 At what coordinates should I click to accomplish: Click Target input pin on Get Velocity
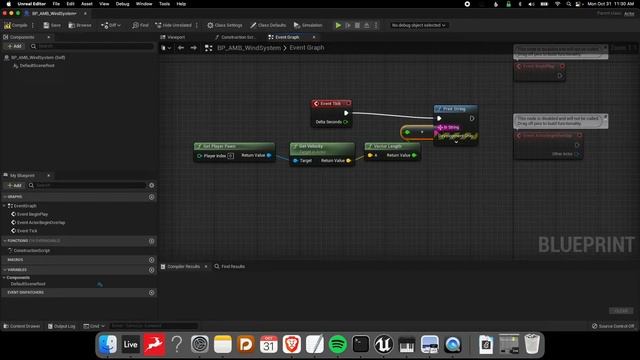point(296,161)
